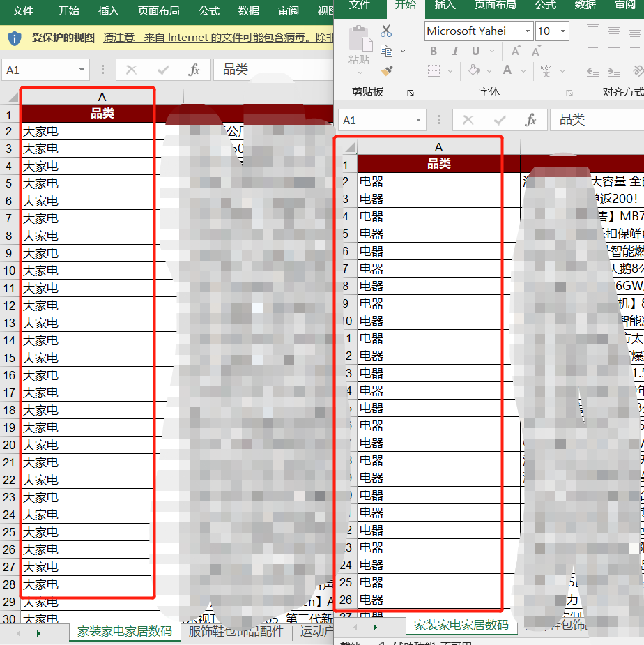Expand the Borders dropdown arrow
Image resolution: width=644 pixels, height=645 pixels.
click(x=450, y=70)
